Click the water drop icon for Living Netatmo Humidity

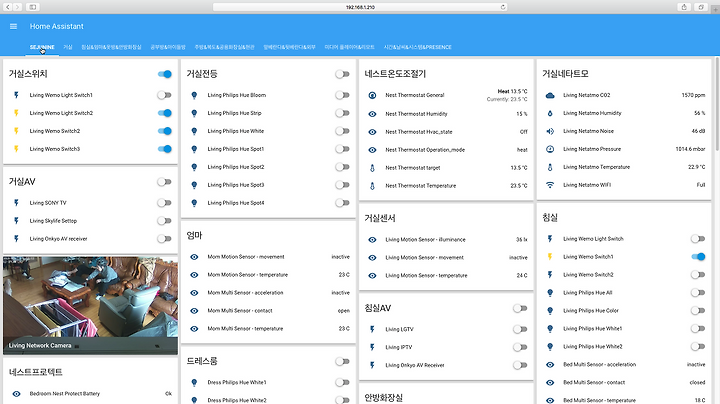click(x=550, y=113)
